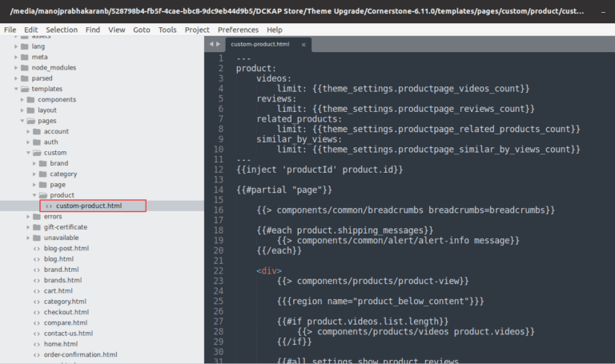The image size is (615, 364).
Task: Open blog-post.html from the sidebar
Action: pyautogui.click(x=66, y=249)
